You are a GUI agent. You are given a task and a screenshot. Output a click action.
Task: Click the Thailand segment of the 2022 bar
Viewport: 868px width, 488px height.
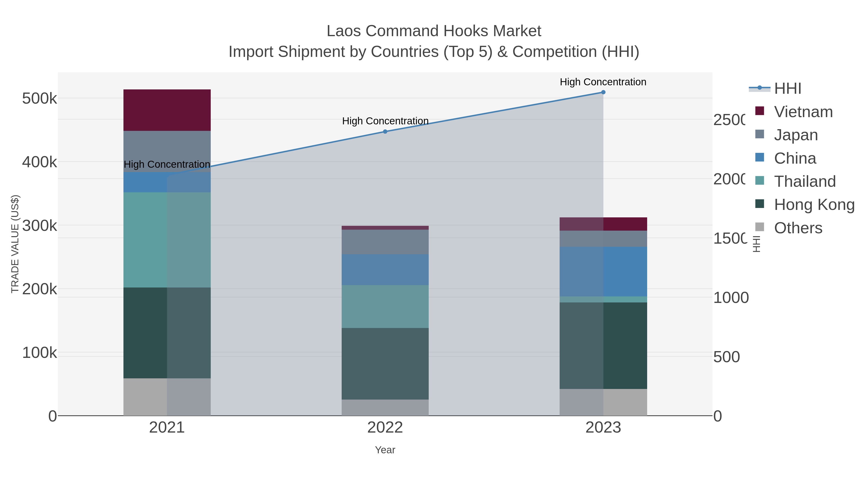pos(385,307)
